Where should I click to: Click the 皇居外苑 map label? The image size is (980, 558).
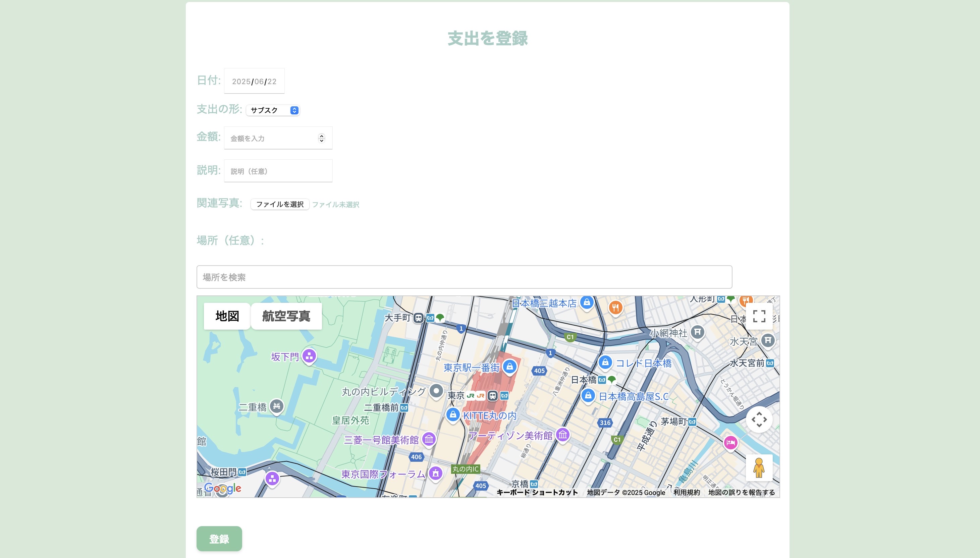pos(350,421)
